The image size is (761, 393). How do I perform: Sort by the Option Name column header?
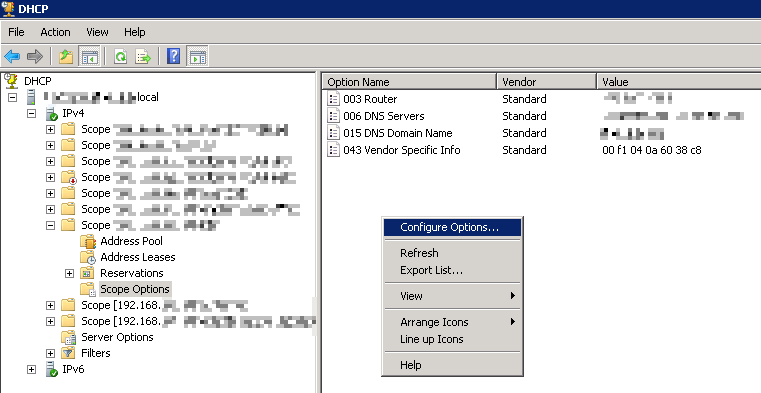click(x=410, y=82)
